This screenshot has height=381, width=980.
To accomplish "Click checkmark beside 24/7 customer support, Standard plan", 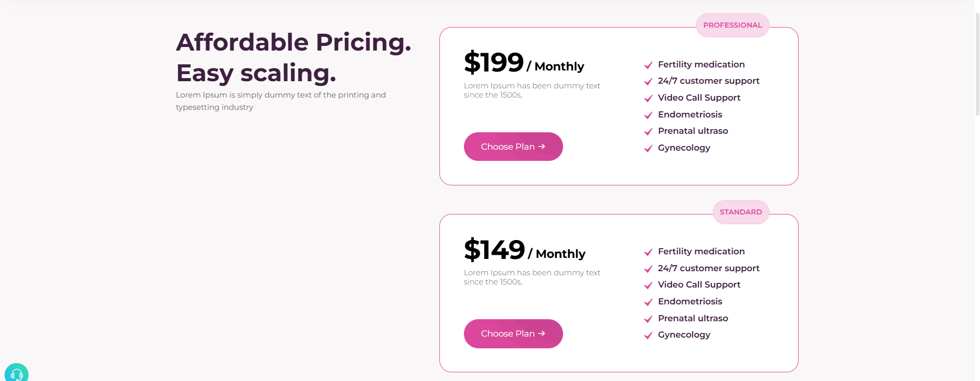I will coord(648,269).
